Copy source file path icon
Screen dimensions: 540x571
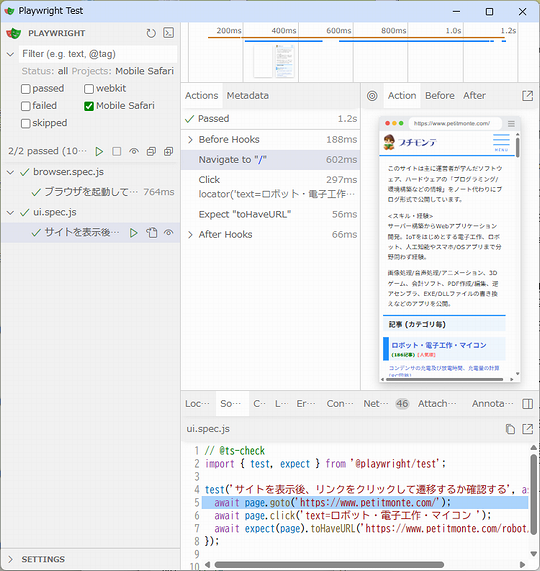point(510,429)
